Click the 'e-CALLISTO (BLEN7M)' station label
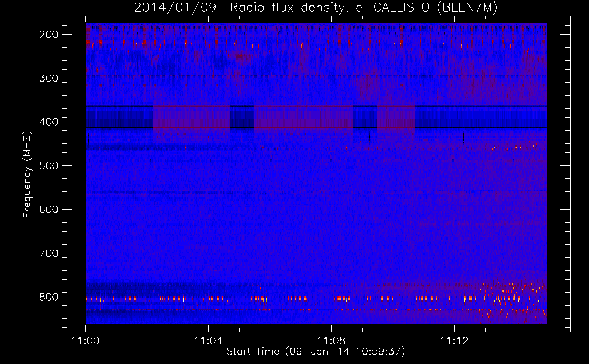The width and height of the screenshot is (589, 364). 426,8
